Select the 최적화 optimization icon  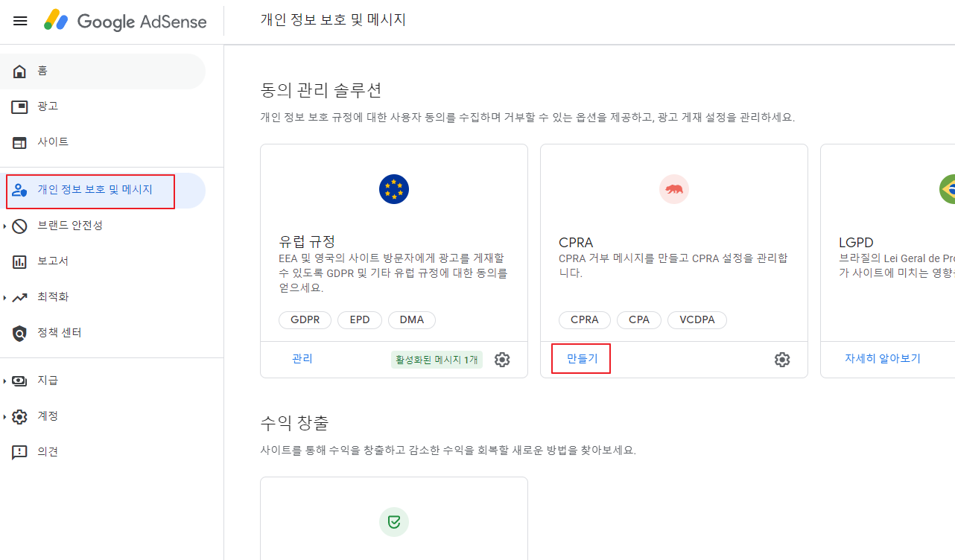coord(19,296)
